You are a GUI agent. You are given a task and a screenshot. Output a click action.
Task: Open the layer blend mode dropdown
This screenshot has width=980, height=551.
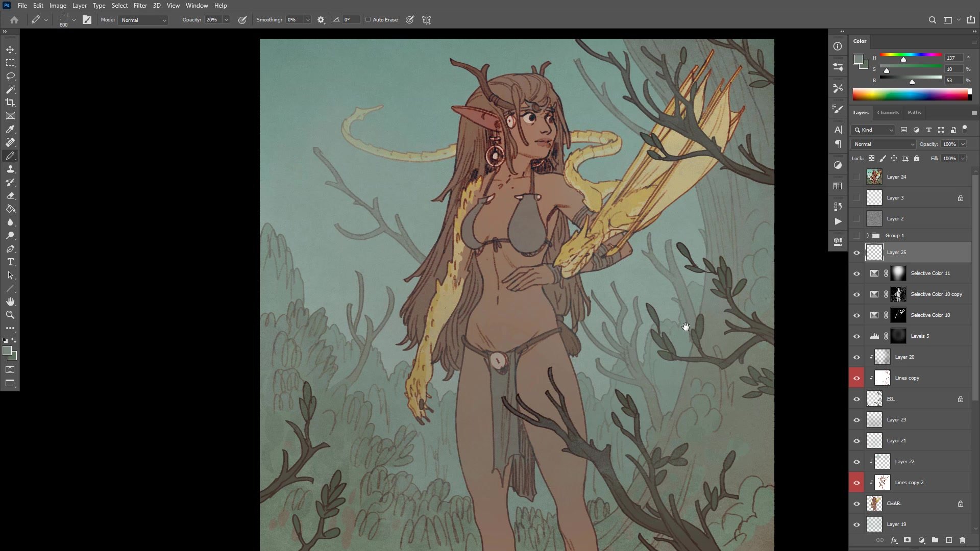tap(884, 144)
